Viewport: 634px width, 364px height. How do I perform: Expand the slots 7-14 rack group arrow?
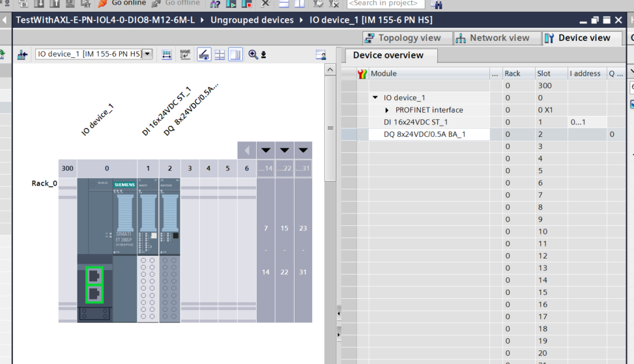point(266,150)
